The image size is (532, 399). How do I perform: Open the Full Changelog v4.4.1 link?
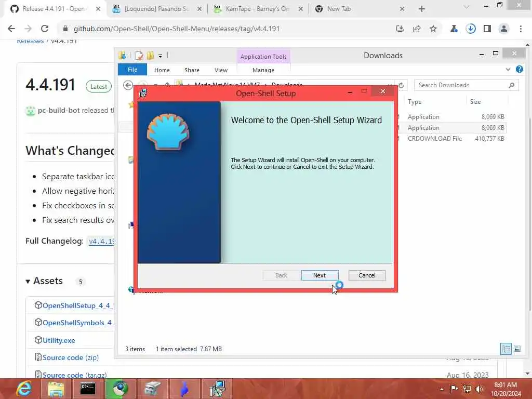(101, 241)
